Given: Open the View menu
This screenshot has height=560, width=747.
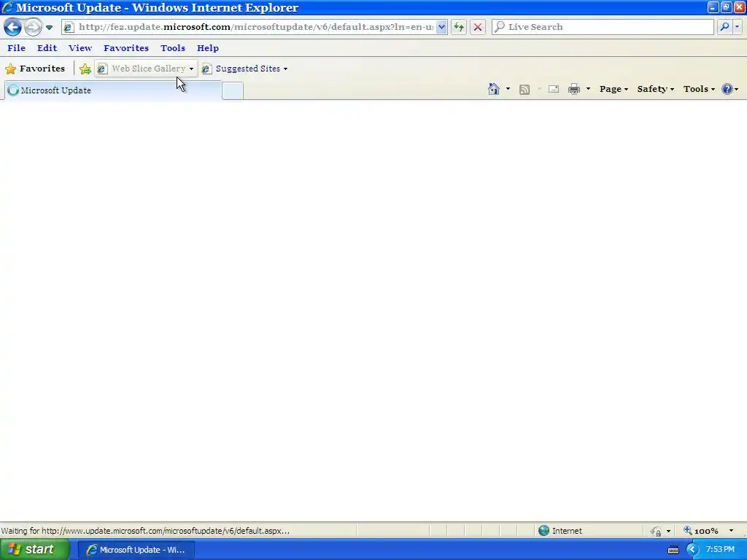Looking at the screenshot, I should [x=80, y=48].
